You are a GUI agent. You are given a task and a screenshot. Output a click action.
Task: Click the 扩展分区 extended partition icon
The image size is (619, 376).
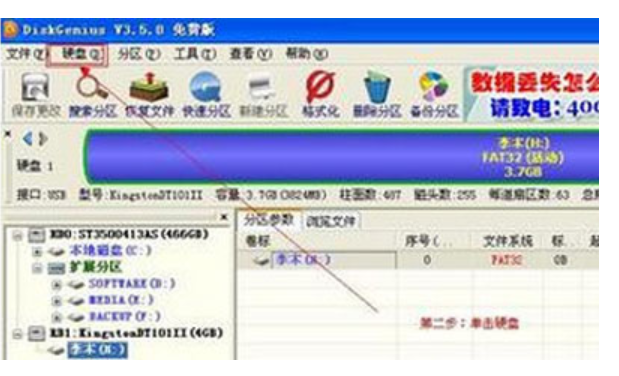click(56, 268)
